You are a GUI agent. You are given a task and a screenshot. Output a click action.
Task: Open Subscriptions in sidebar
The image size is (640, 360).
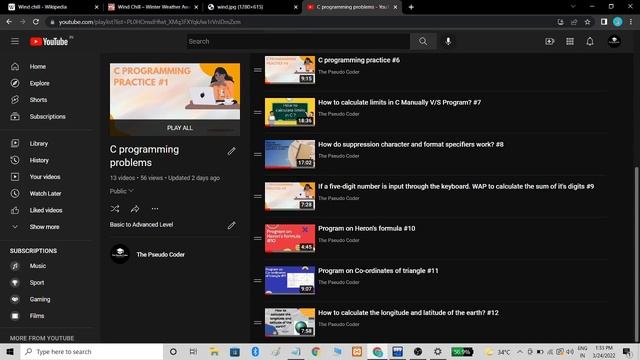pos(47,117)
